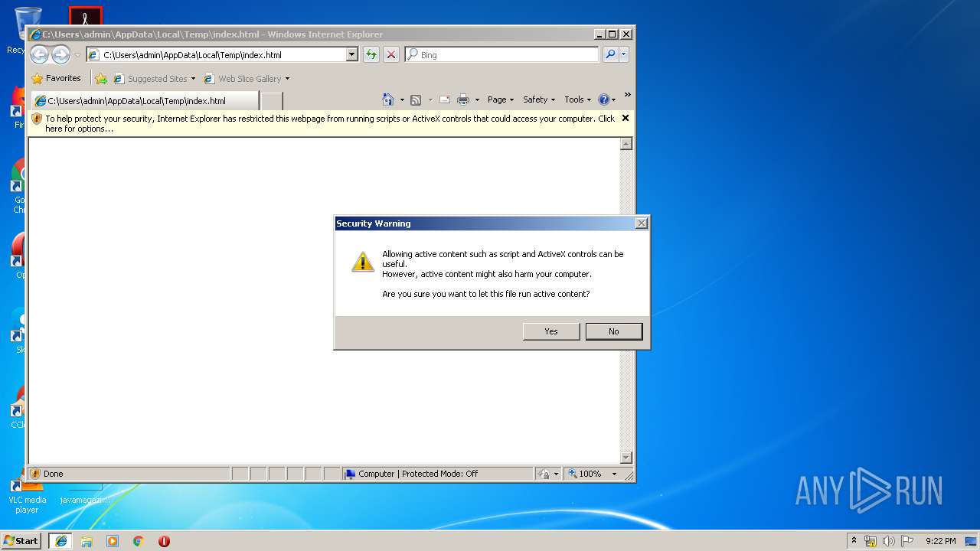Click the 100% zoom level button

585,474
